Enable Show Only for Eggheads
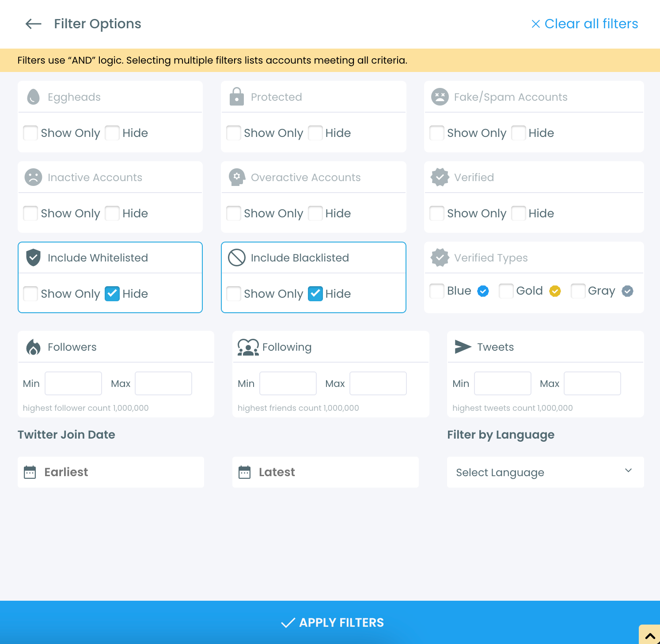Viewport: 660px width, 644px height. pos(30,133)
